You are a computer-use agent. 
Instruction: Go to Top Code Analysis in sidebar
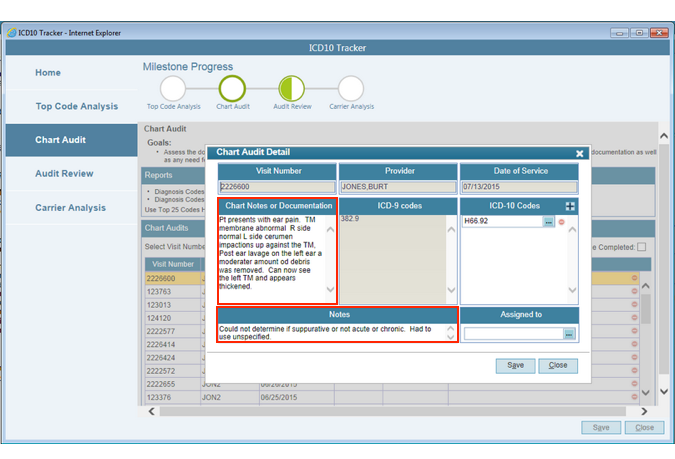coord(76,106)
